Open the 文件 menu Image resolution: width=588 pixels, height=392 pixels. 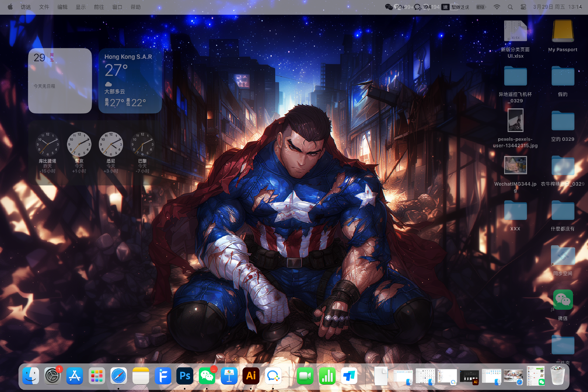click(44, 7)
